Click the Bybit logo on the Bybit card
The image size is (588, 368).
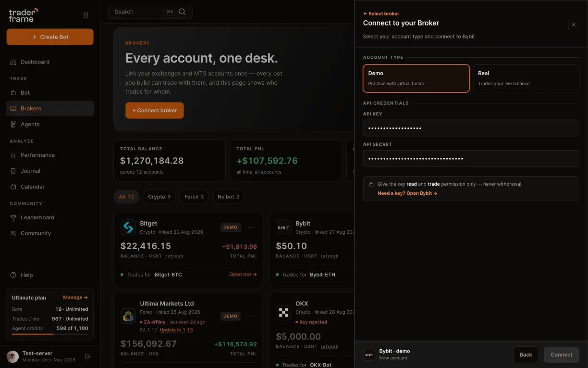coord(283,228)
